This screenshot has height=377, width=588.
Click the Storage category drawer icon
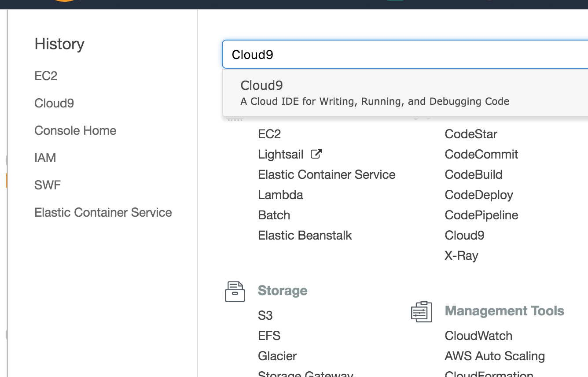point(235,291)
